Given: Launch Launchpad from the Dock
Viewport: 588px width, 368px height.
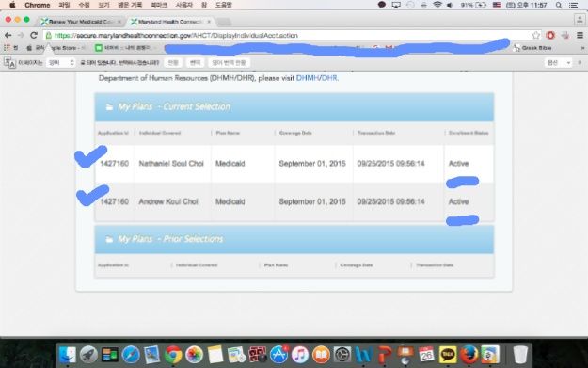Looking at the screenshot, I should [x=88, y=355].
